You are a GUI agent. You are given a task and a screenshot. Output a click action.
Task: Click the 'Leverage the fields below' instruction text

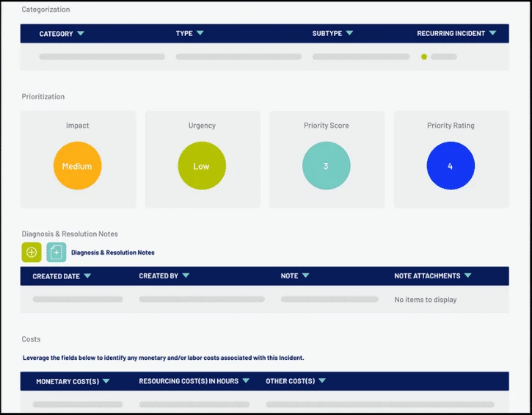pos(163,358)
